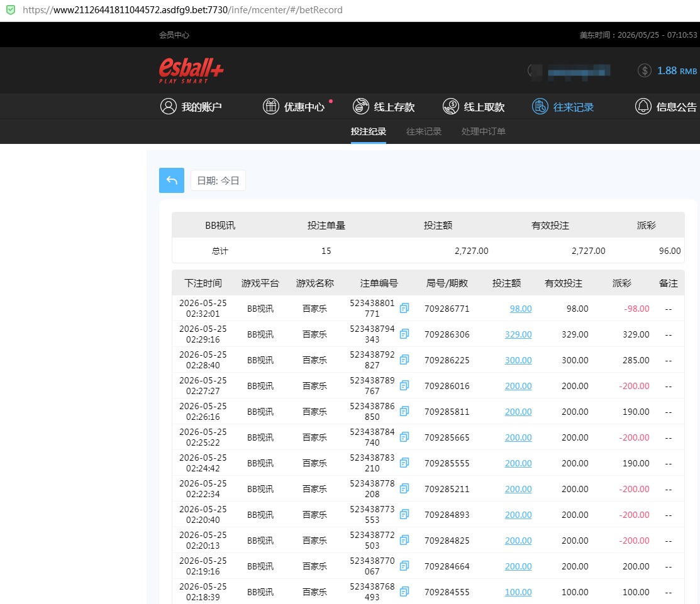Switch to 投注纪录 tab
Screen dimensions: 700x604
[x=369, y=131]
